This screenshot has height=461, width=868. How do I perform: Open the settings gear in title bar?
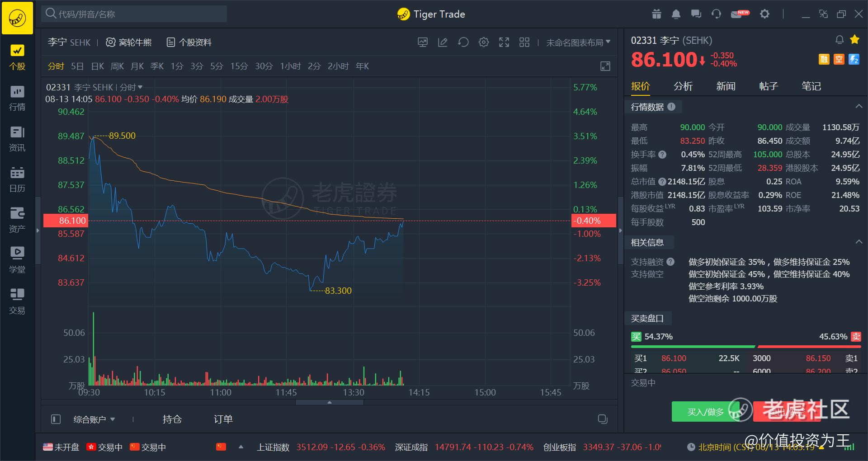click(x=764, y=14)
